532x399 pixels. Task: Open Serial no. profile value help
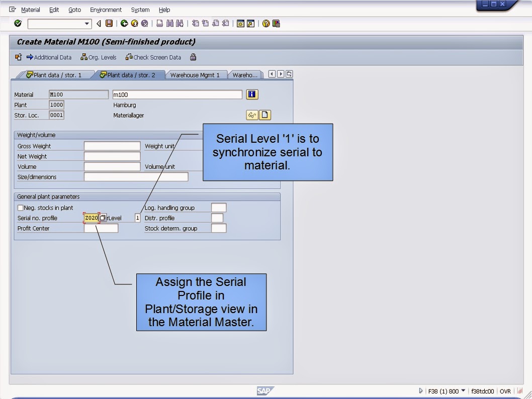tap(102, 218)
